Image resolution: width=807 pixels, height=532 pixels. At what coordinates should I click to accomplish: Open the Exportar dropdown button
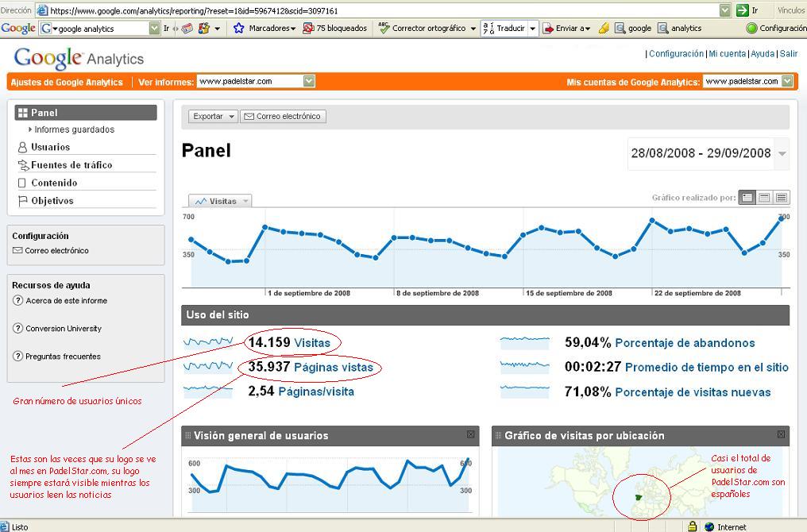213,116
